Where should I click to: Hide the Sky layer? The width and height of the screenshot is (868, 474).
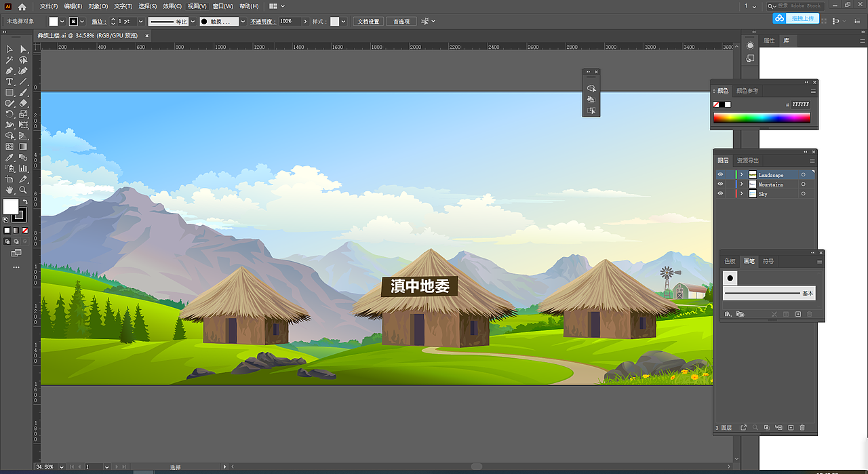pos(720,194)
